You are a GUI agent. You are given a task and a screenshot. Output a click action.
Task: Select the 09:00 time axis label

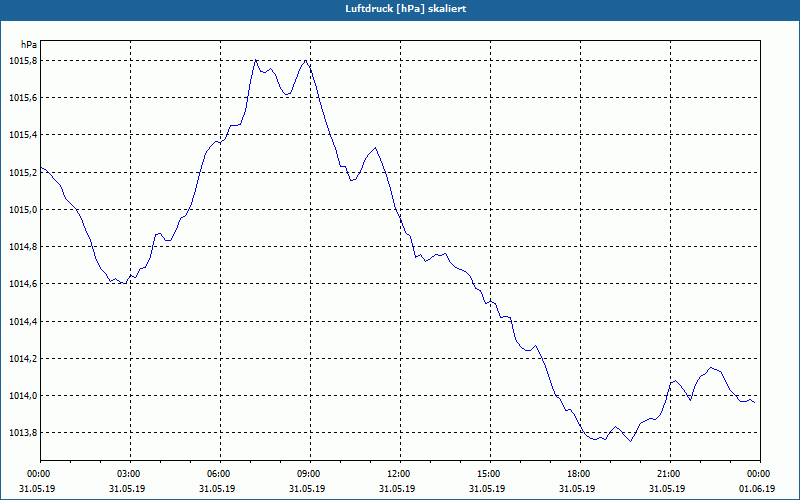(310, 474)
